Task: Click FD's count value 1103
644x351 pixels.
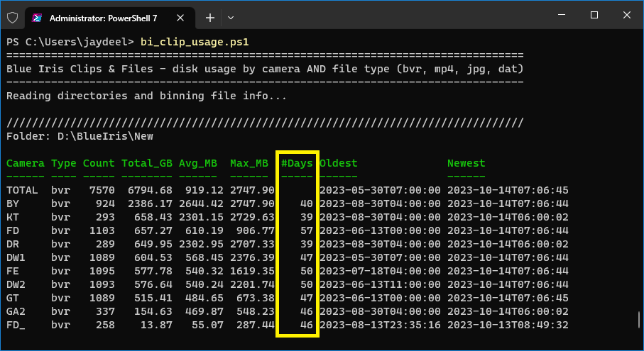Action: click(102, 230)
